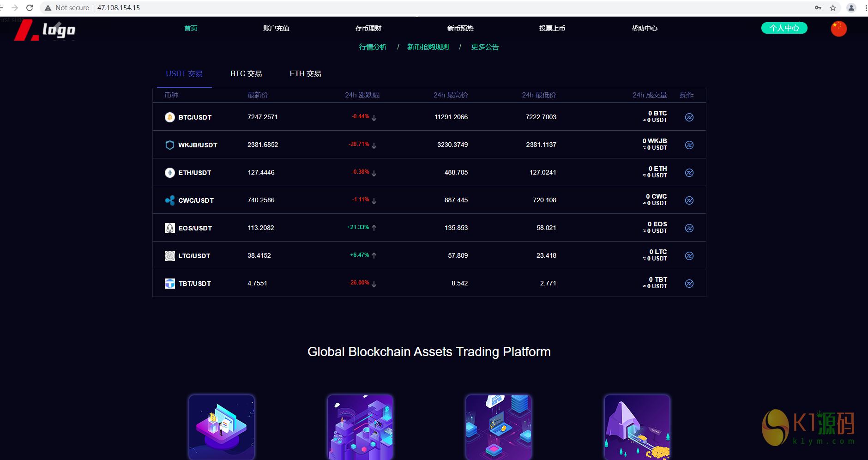The image size is (868, 460).
Task: Click the 最新价 column header
Action: point(258,95)
